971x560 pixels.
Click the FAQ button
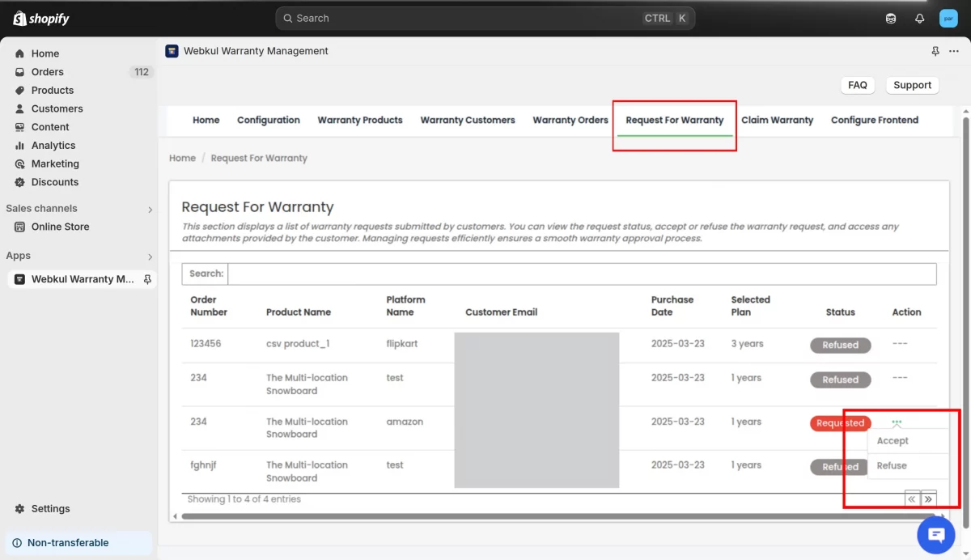click(x=858, y=85)
